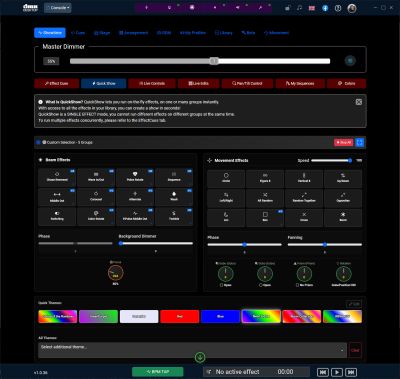The image size is (400, 379).
Task: Adjust the Background Dimmer slider
Action: pos(156,243)
